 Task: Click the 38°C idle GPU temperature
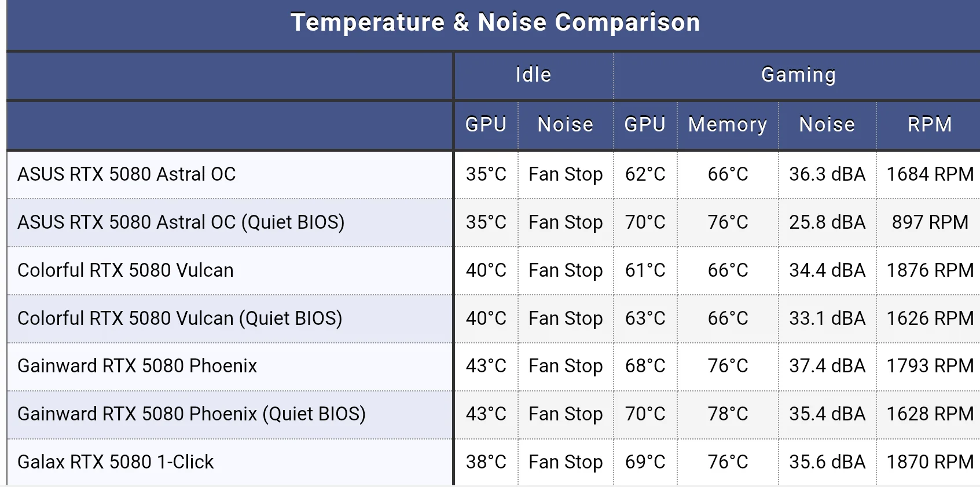[x=486, y=462]
